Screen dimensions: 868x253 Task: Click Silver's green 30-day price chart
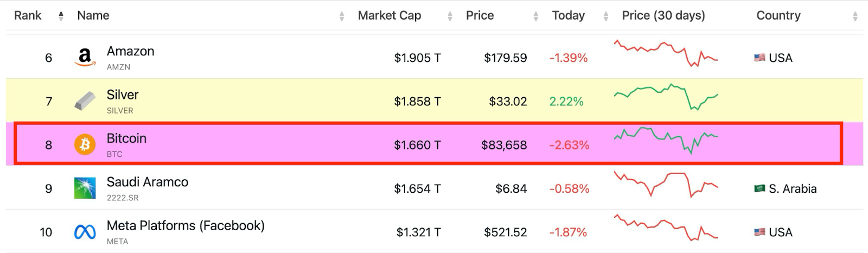click(666, 97)
